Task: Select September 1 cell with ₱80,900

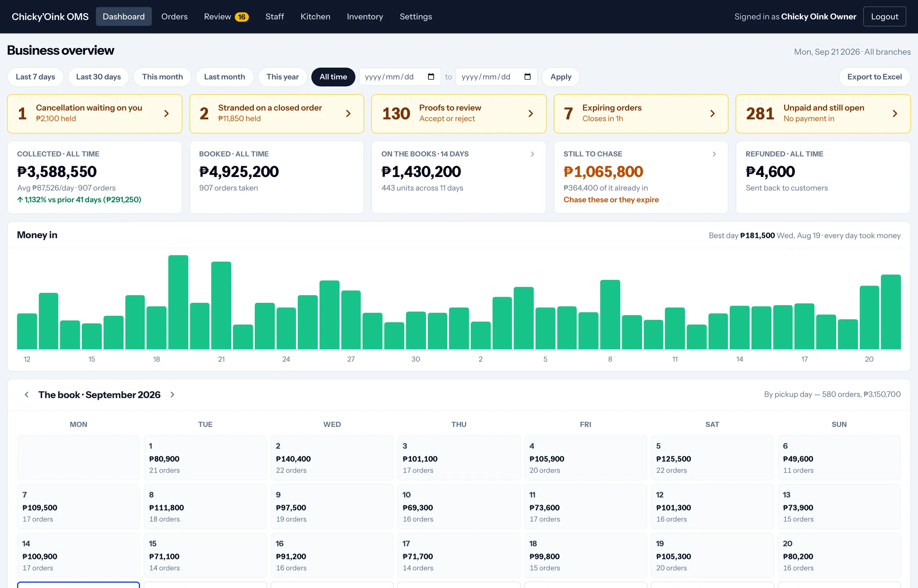Action: pyautogui.click(x=205, y=457)
